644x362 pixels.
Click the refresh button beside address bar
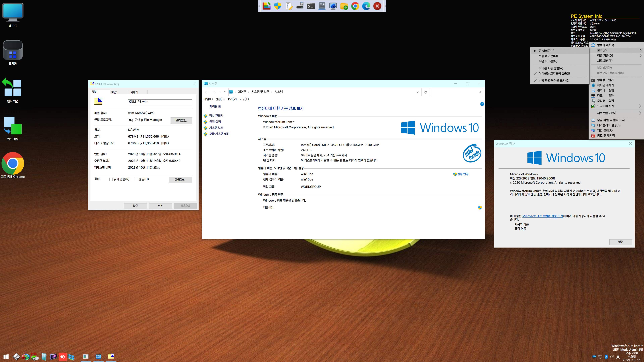425,92
